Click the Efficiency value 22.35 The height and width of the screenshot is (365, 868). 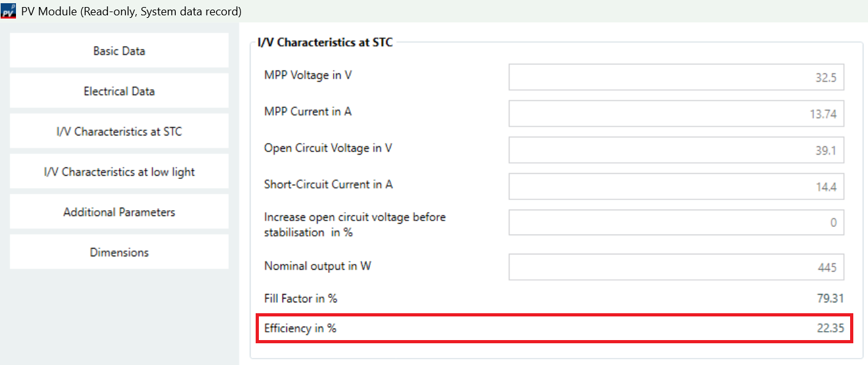(x=830, y=329)
